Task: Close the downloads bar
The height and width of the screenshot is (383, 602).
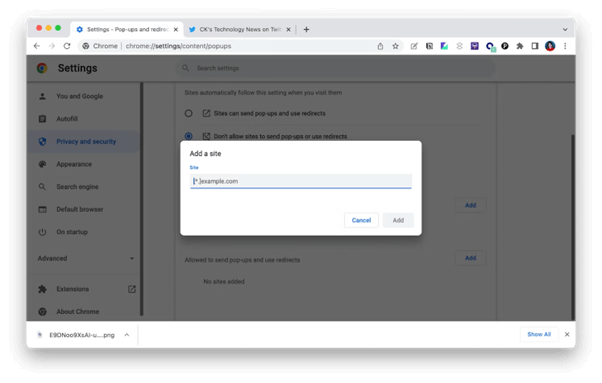Action: click(567, 334)
